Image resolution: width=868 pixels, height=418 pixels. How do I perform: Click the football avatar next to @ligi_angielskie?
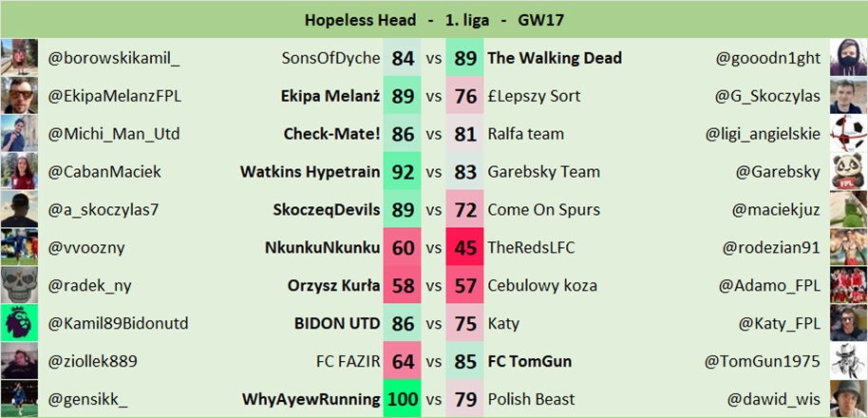[x=848, y=134]
